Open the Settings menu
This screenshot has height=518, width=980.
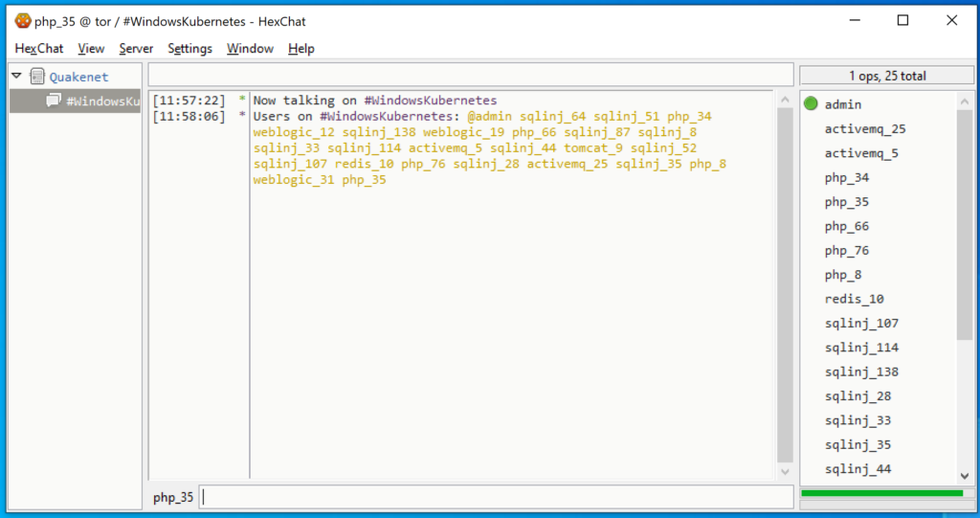[189, 49]
